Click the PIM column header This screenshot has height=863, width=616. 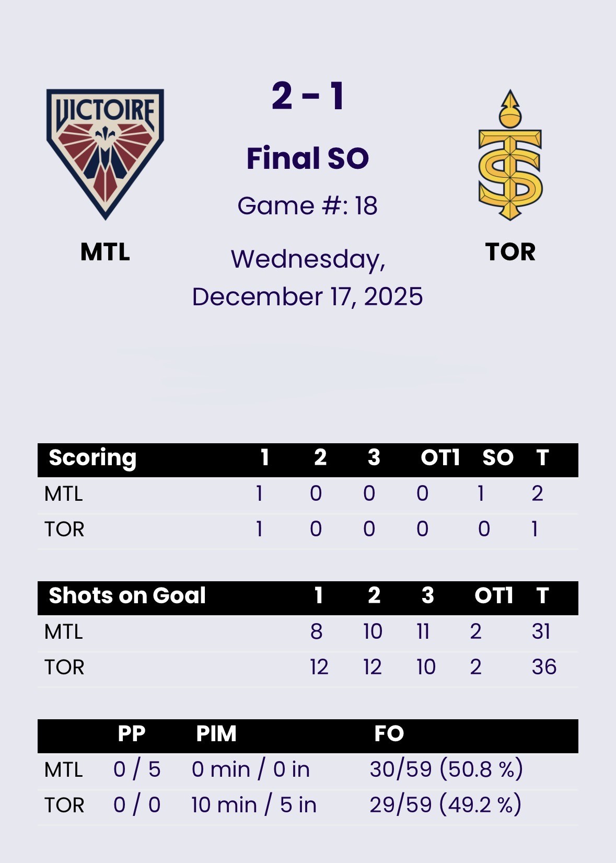pyautogui.click(x=216, y=734)
